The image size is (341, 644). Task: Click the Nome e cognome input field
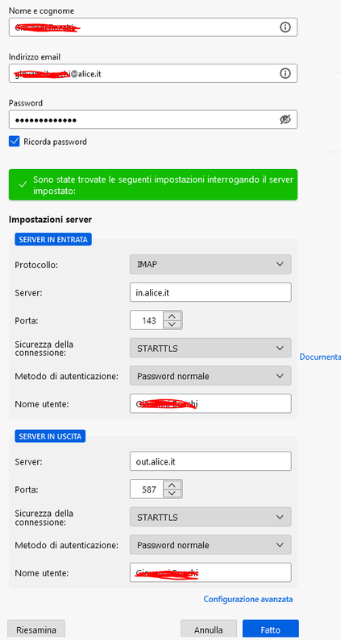(x=153, y=27)
